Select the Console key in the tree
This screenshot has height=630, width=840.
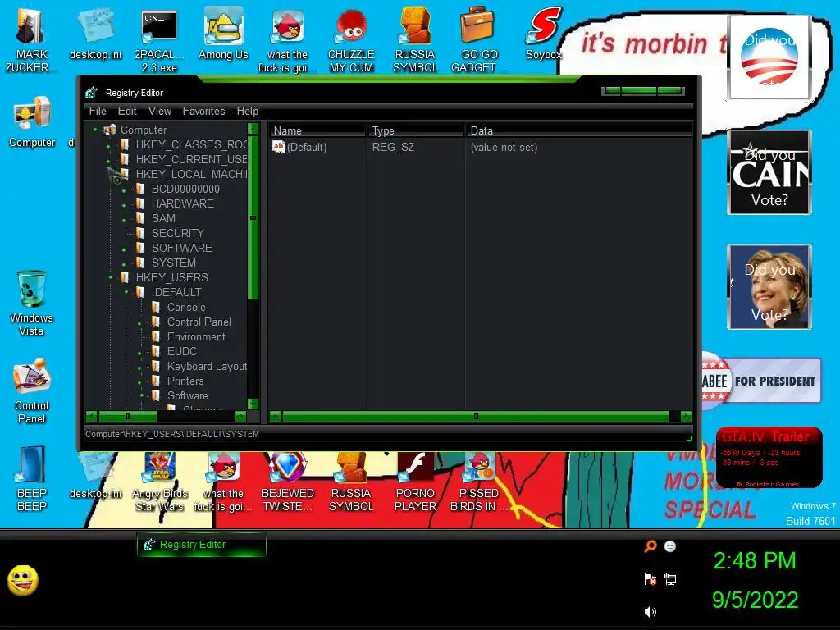tap(186, 307)
